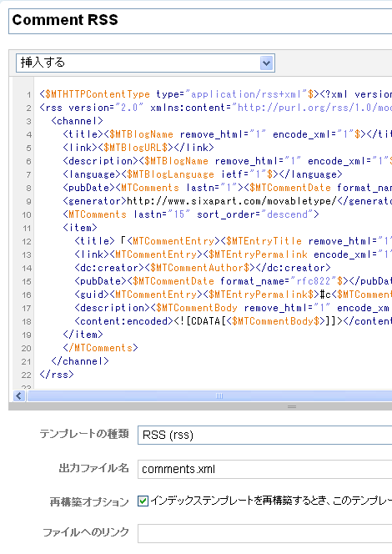Click the editor resize grip handle
Viewport: 392px width, 554px height.
tap(292, 406)
